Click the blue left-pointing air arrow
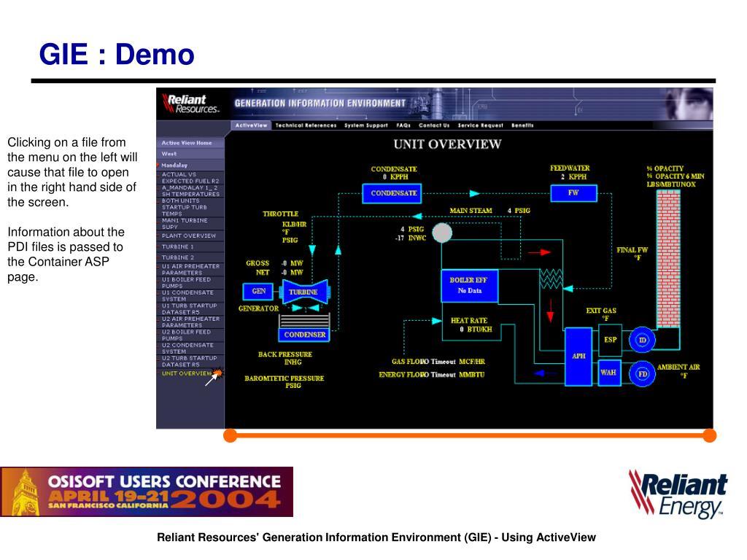 pyautogui.click(x=546, y=373)
